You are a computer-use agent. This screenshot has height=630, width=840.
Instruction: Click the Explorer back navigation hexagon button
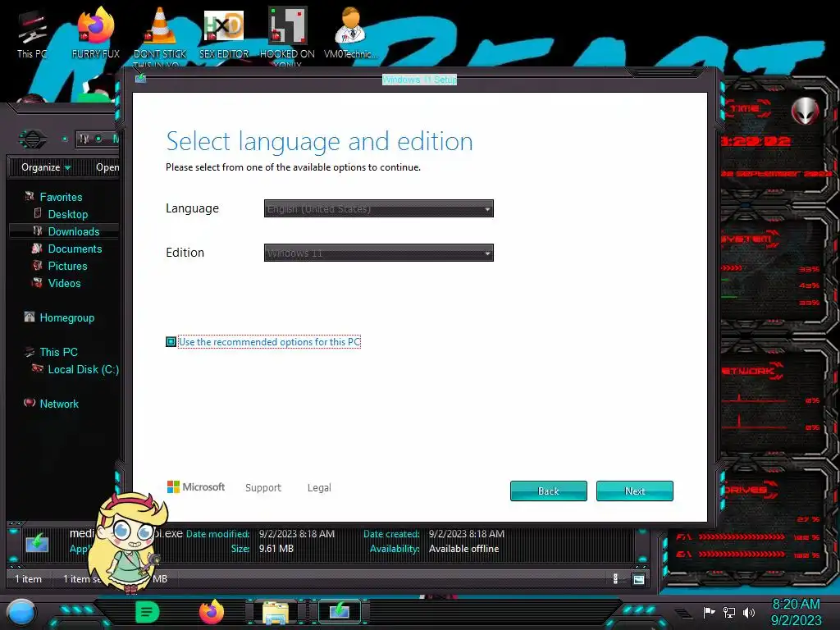click(x=33, y=139)
